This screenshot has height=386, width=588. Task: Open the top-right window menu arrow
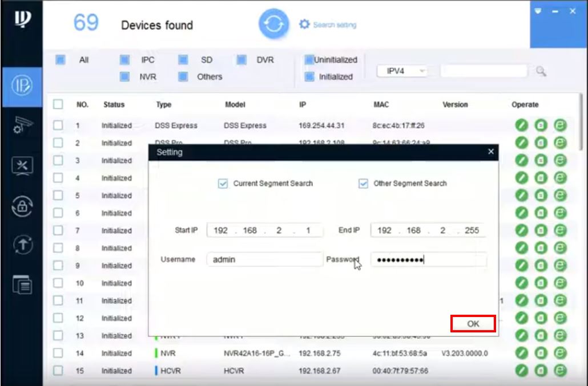(538, 11)
